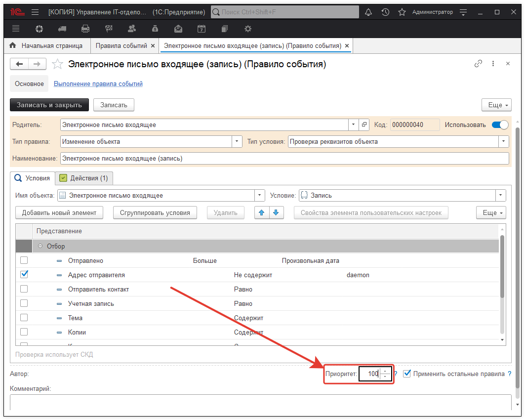Switch to the Действия (1) tab

click(x=84, y=178)
